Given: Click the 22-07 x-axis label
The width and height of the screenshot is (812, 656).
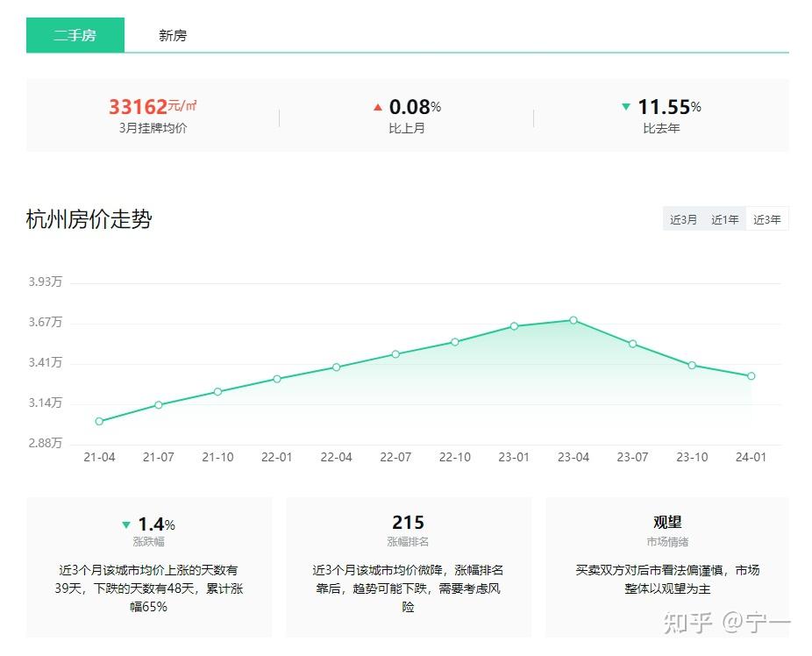Looking at the screenshot, I should pos(395,457).
